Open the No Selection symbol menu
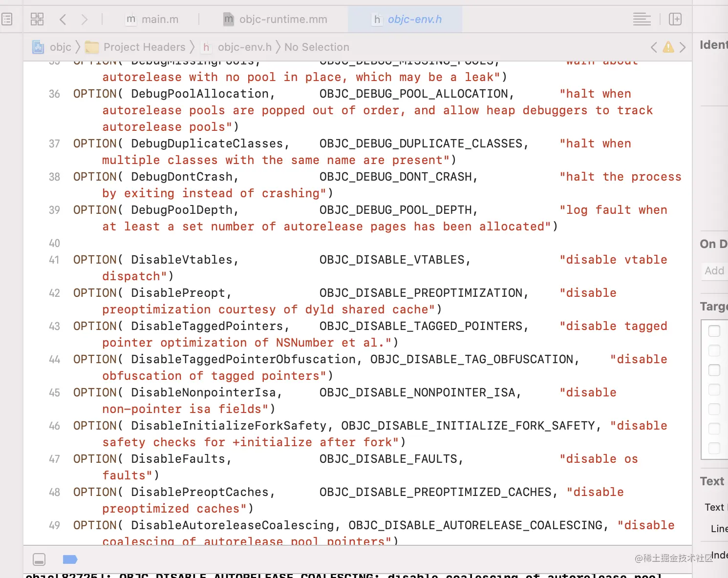Screen dimensions: 728x578 click(x=317, y=47)
